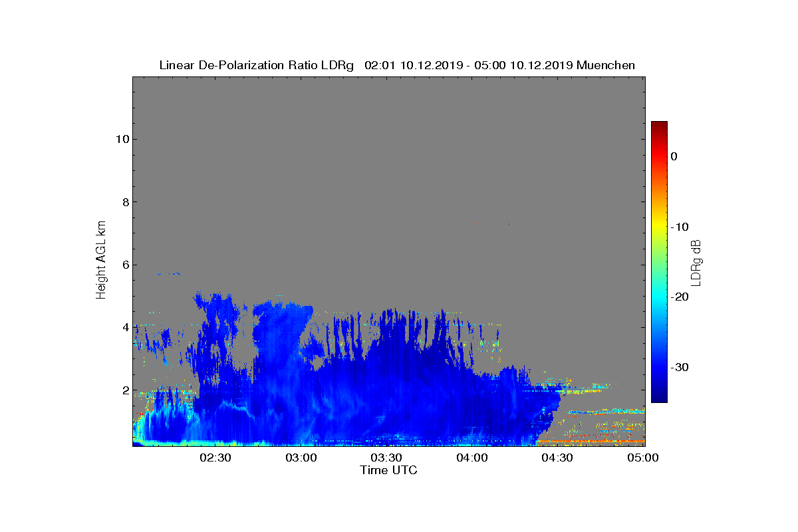Viewport: 798px width, 532px height.
Task: Click the colorbar value -20
Action: 679,297
